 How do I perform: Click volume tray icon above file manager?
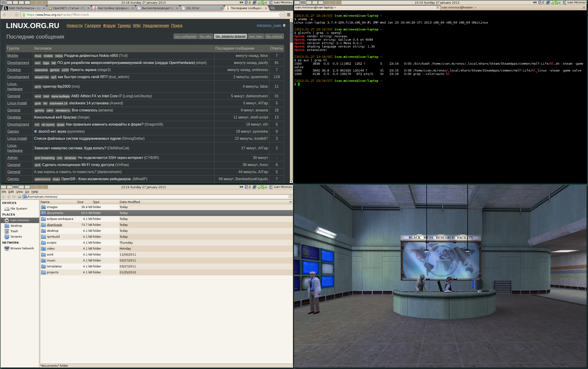point(266,187)
